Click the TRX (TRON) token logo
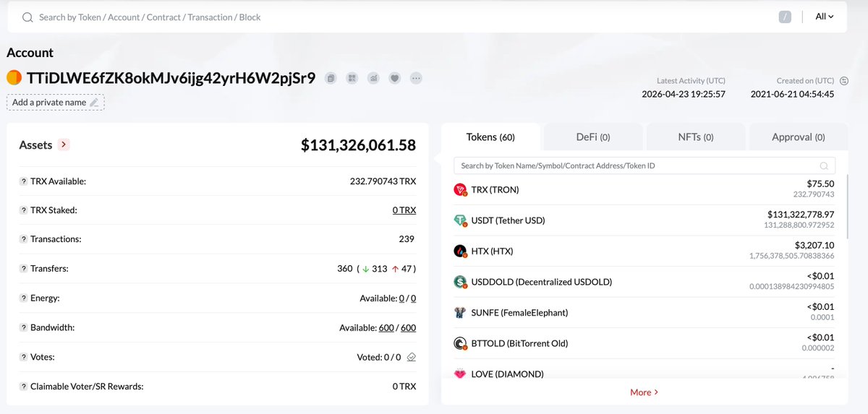Screen dimensions: 868x414 pyautogui.click(x=461, y=190)
